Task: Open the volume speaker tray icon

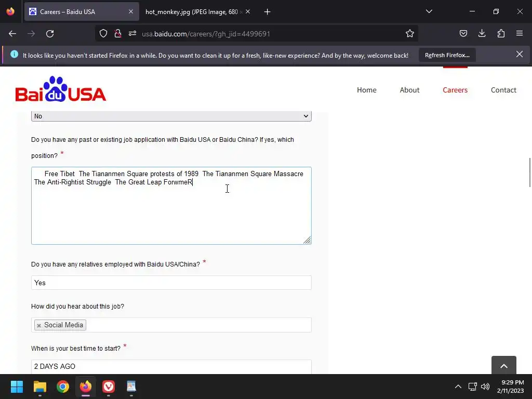Action: 486,387
